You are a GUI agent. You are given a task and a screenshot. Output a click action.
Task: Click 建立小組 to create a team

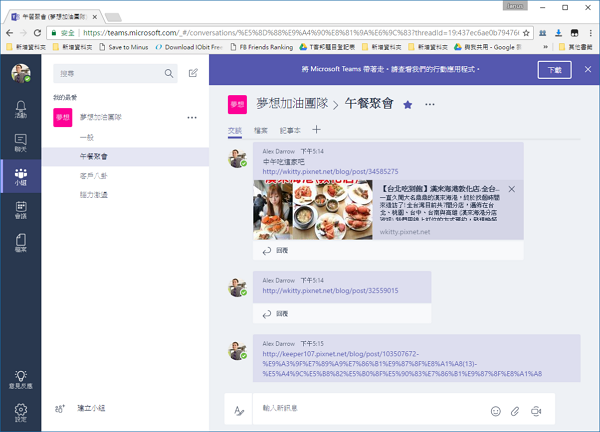click(x=91, y=408)
